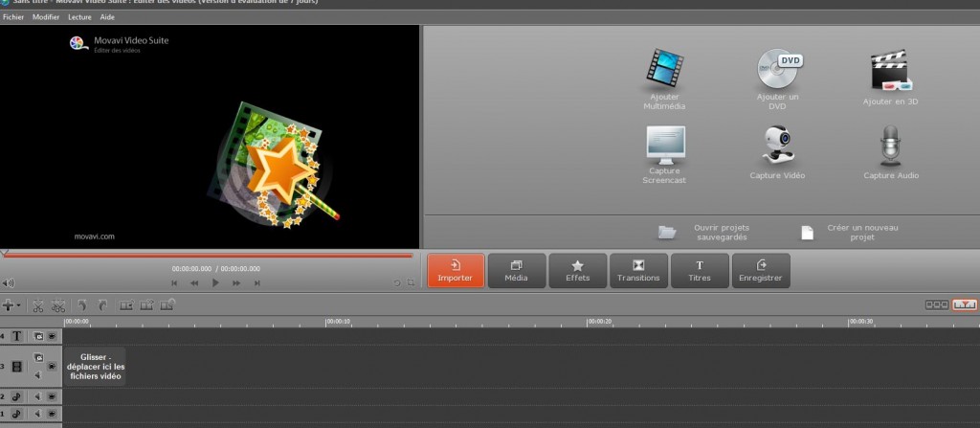Click the folder icon for saved projects
Image resolution: width=980 pixels, height=428 pixels.
point(667,233)
